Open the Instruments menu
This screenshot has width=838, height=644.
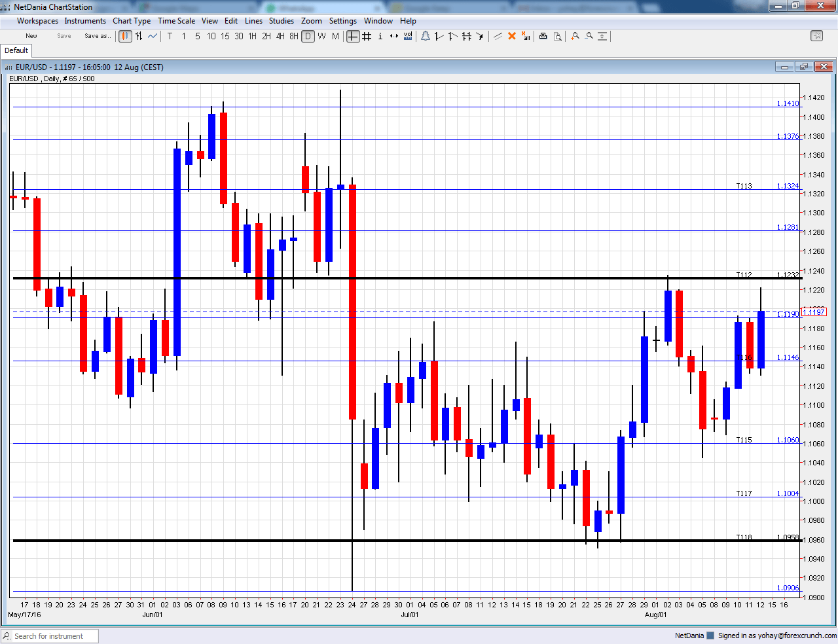click(x=85, y=21)
